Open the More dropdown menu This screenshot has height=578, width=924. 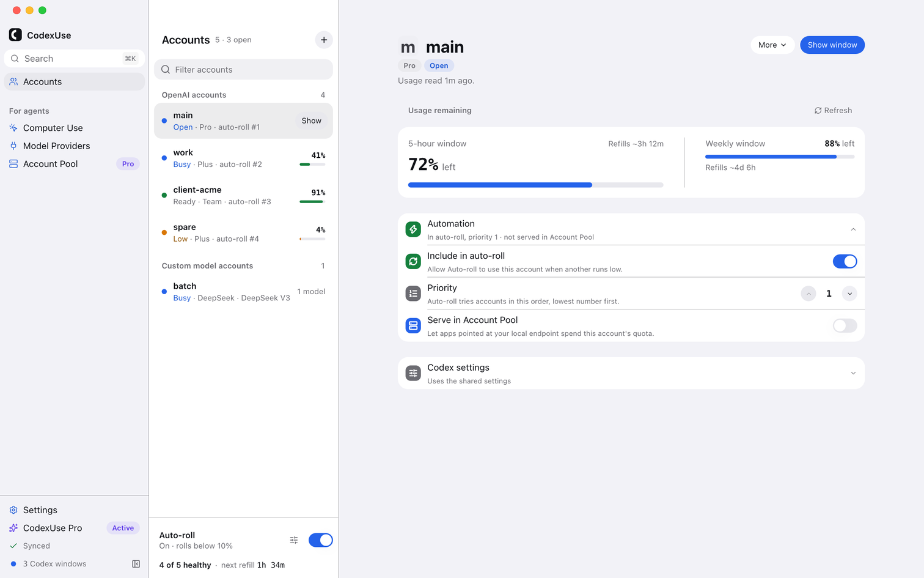click(772, 45)
